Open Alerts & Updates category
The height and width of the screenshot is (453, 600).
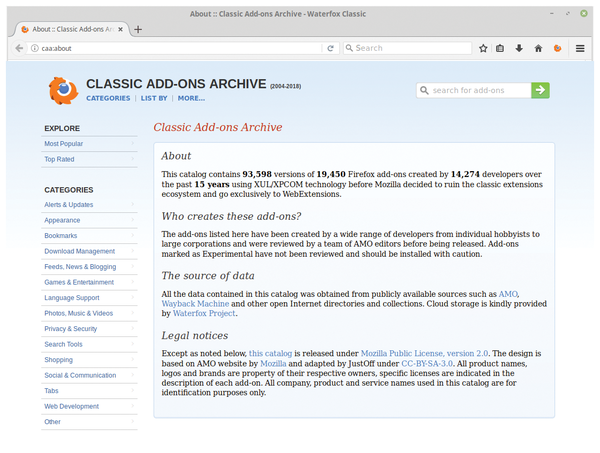(x=89, y=205)
